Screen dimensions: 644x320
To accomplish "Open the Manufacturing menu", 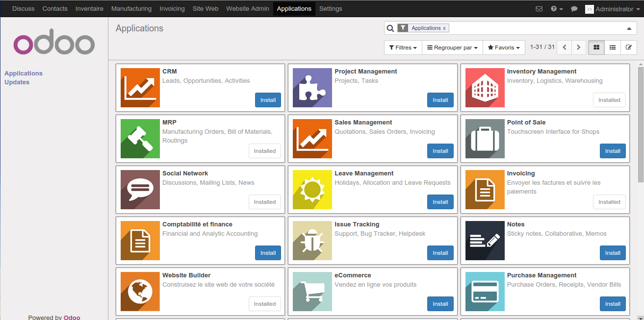I will coord(131,9).
